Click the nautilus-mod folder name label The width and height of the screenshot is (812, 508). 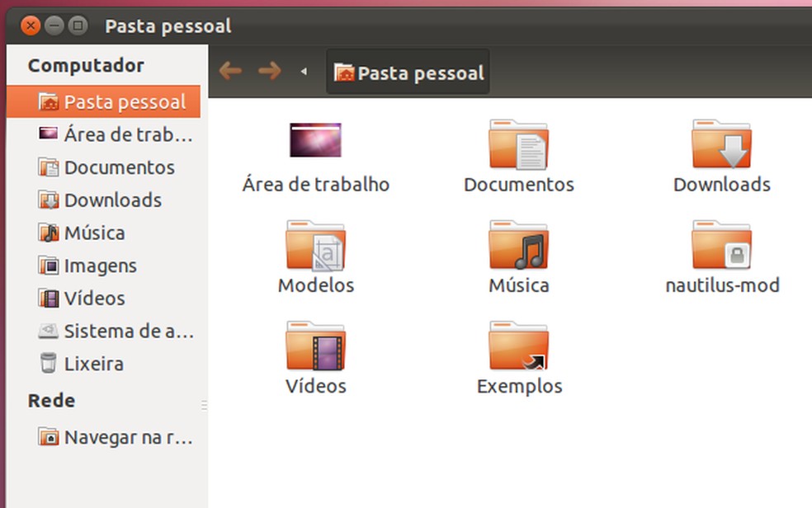722,285
